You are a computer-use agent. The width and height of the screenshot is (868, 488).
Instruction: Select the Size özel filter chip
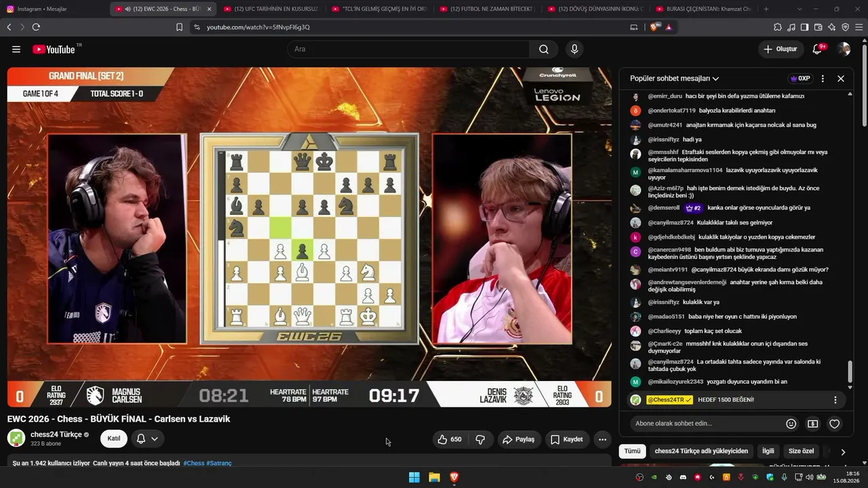[x=801, y=451]
